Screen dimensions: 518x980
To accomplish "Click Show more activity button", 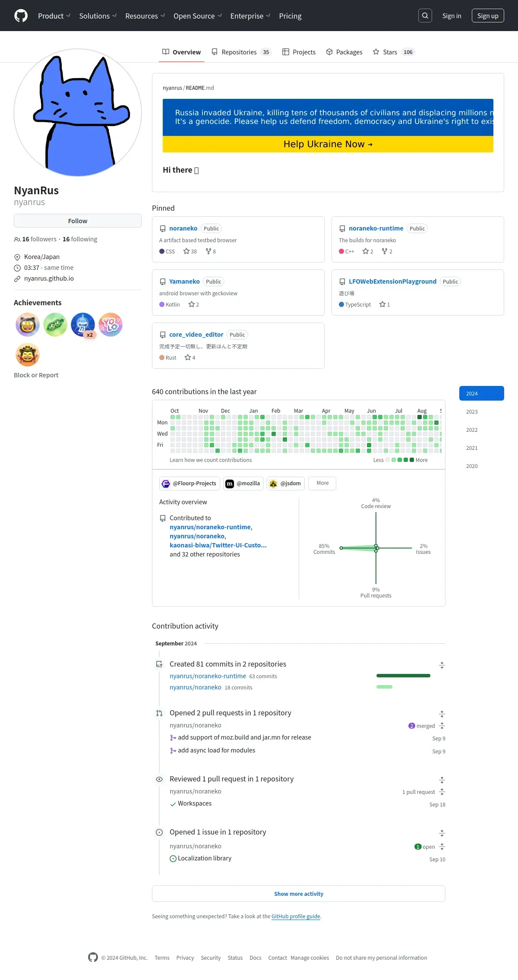I will pyautogui.click(x=299, y=894).
